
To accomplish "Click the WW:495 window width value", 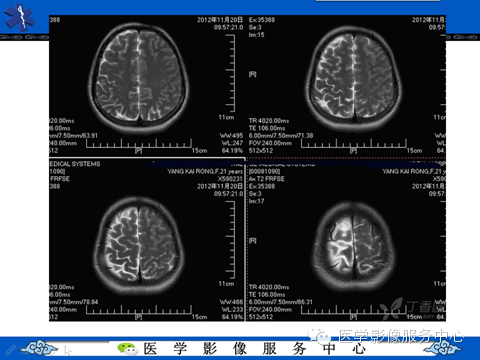I will [231, 136].
